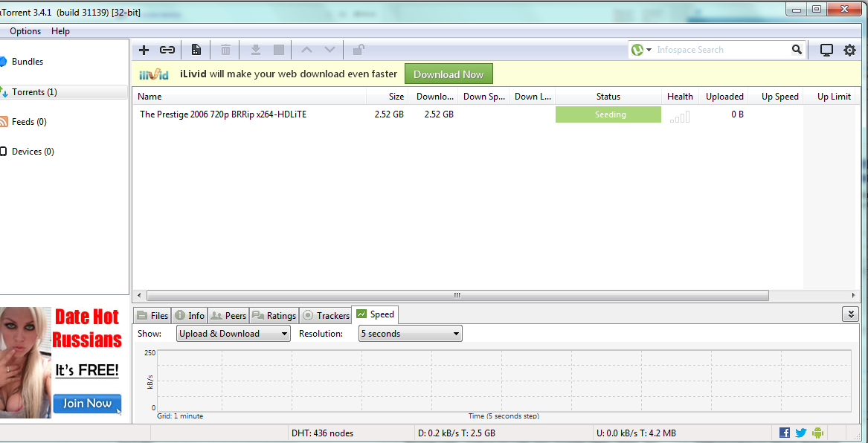Open the Options menu

click(25, 31)
